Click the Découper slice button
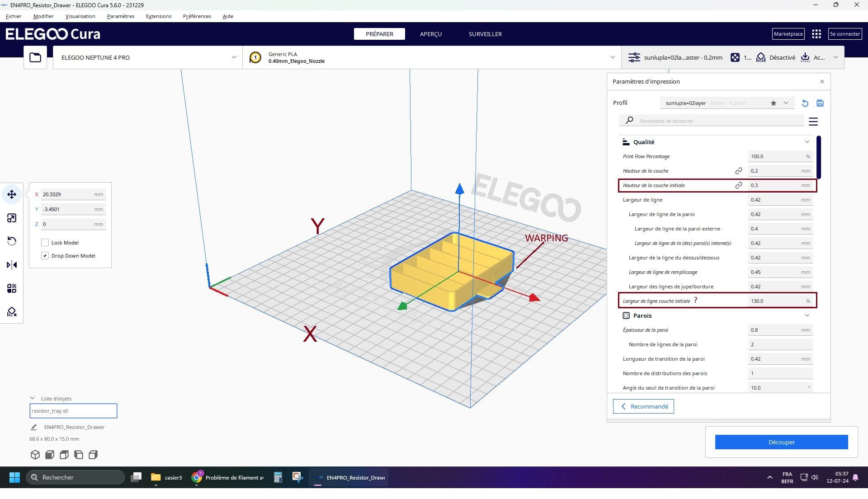 (781, 442)
